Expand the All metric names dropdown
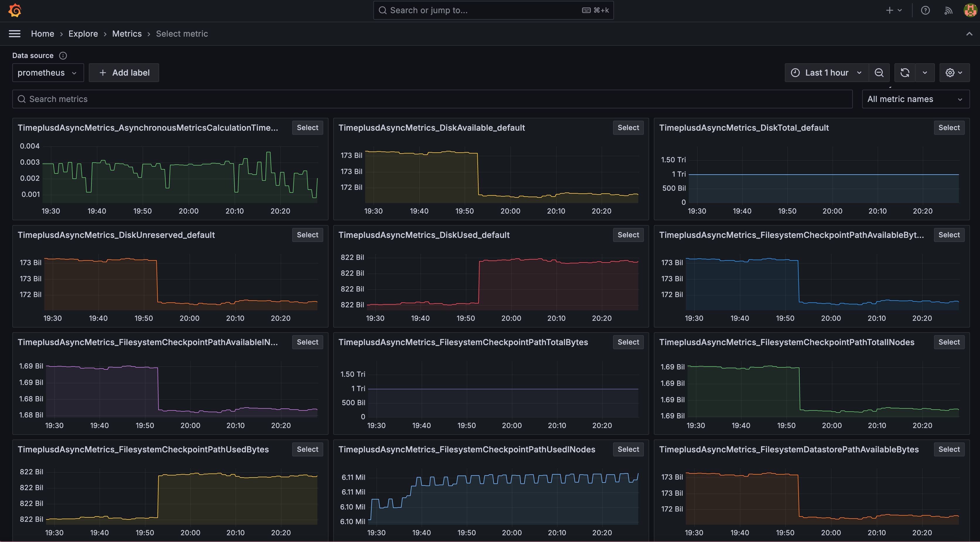The image size is (980, 542). tap(915, 99)
